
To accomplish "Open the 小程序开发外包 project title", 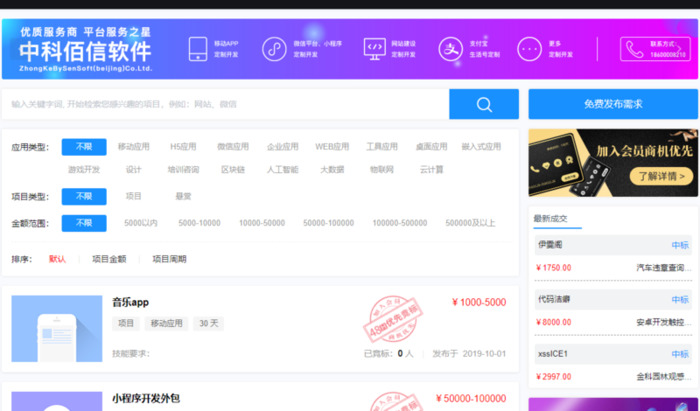I will 146,399.
